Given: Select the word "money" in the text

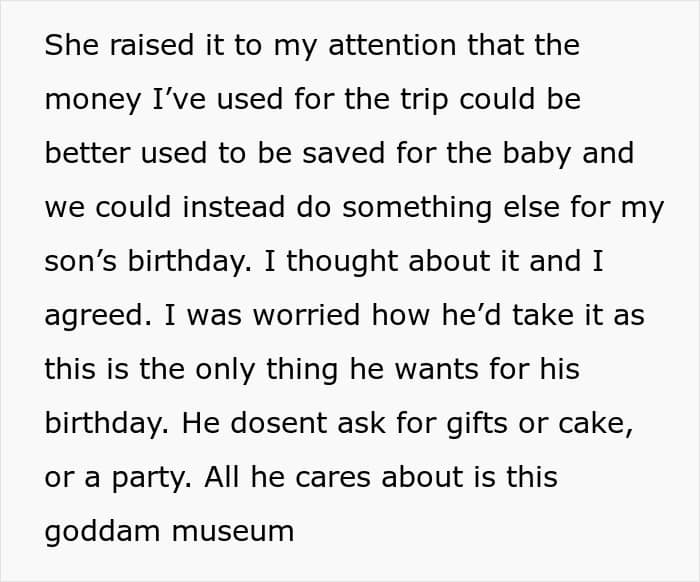Looking at the screenshot, I should pos(93,100).
